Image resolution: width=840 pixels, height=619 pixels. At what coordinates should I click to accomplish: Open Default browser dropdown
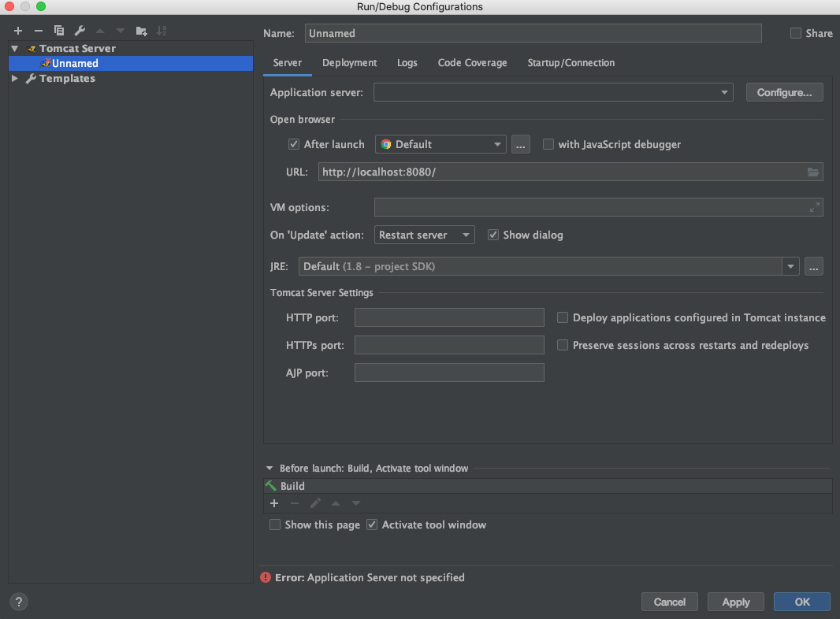coord(440,145)
